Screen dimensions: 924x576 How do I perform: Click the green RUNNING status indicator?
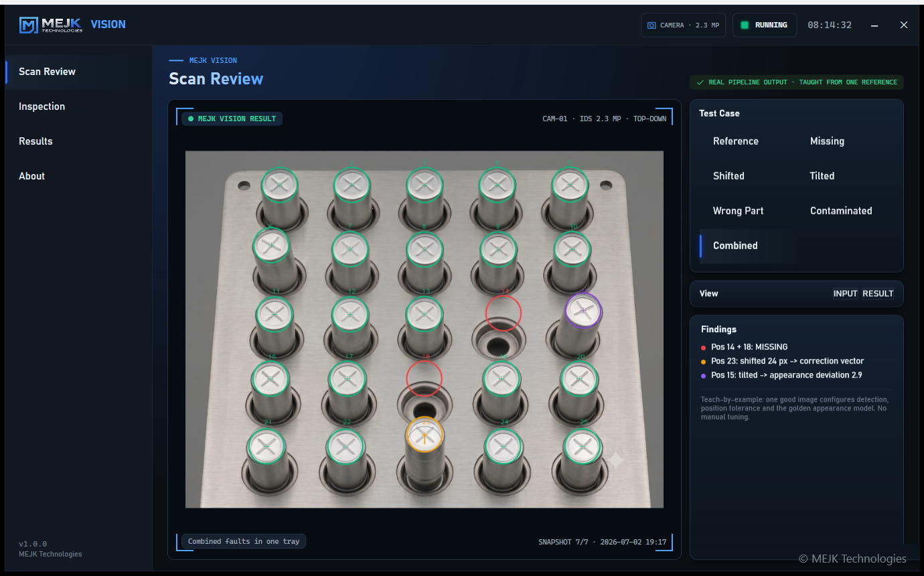pyautogui.click(x=745, y=25)
